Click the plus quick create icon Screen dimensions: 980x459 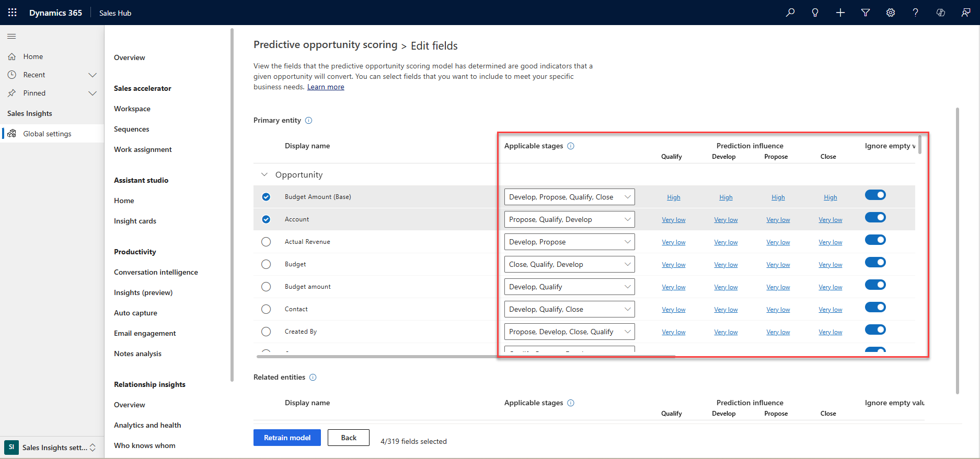(x=840, y=13)
